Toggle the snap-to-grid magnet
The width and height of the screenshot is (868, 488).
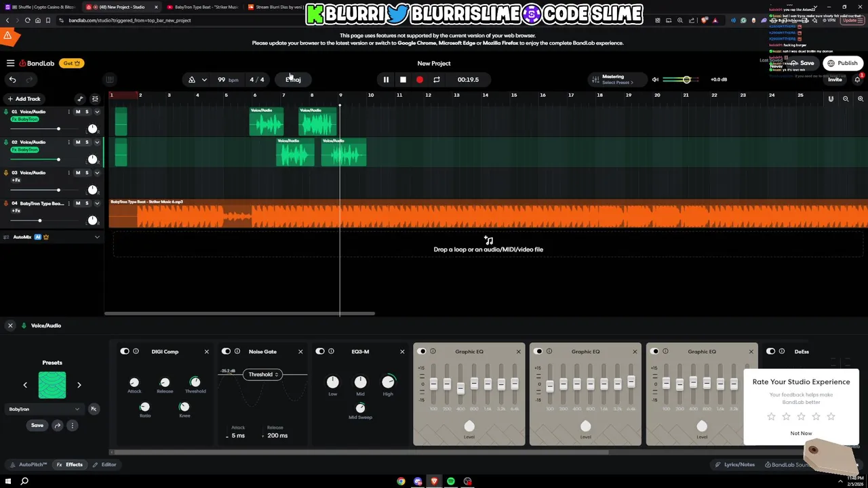coord(831,99)
